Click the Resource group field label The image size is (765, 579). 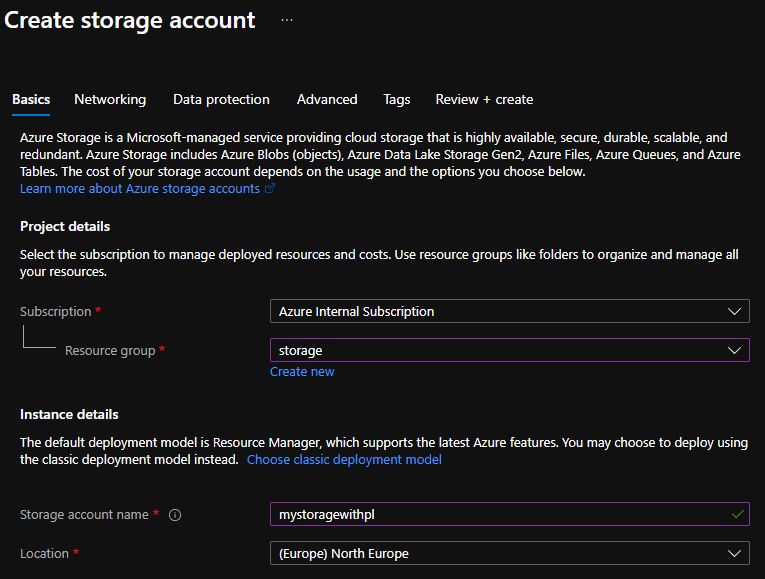point(110,351)
